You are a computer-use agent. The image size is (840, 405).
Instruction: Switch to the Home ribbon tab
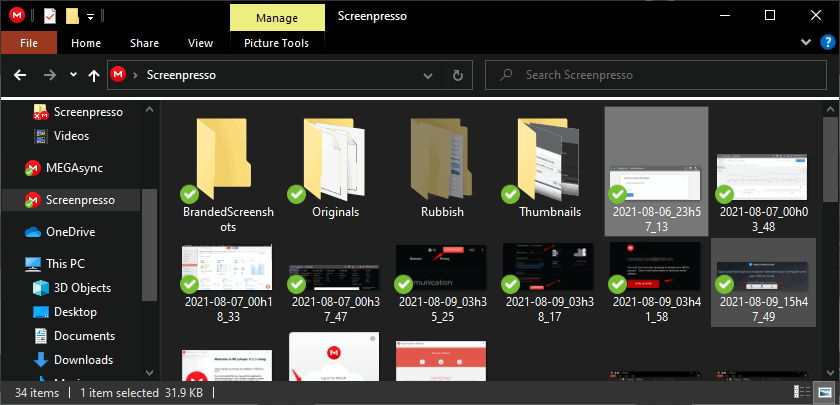point(86,43)
